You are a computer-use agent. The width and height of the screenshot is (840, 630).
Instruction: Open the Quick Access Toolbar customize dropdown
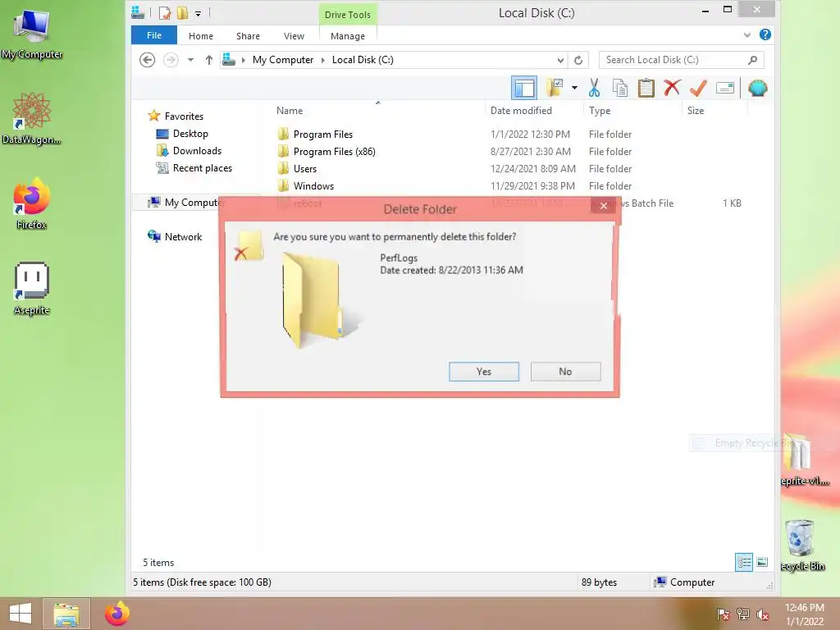198,13
